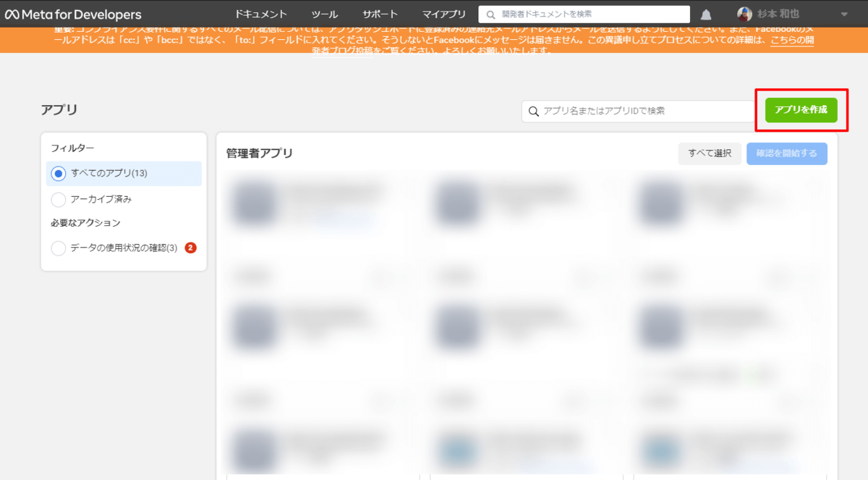Click the すべて選択 button
Image resolution: width=868 pixels, height=480 pixels.
[710, 153]
